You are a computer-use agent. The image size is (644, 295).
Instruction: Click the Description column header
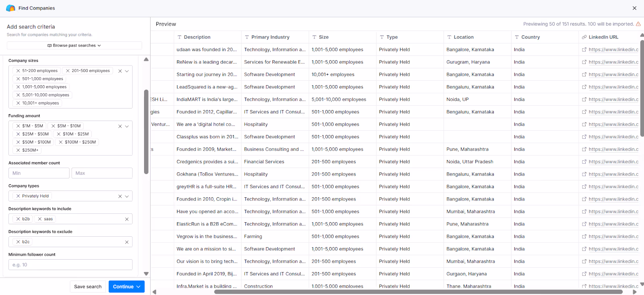pos(207,37)
